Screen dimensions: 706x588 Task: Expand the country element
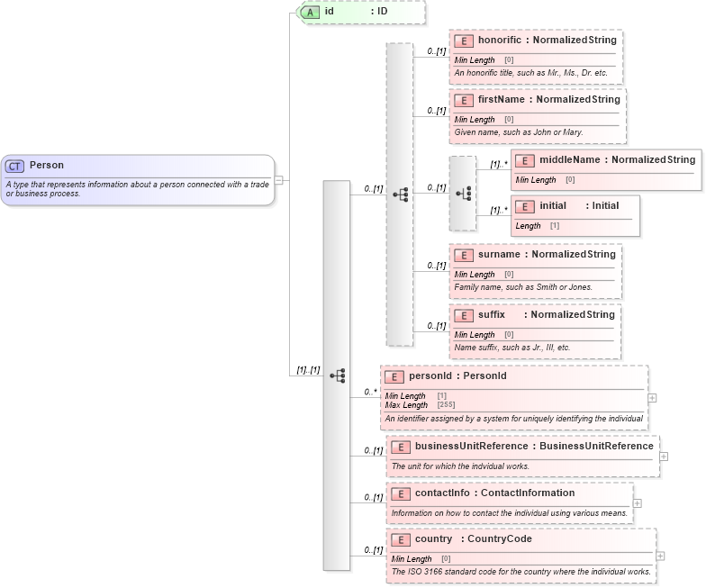(660, 556)
